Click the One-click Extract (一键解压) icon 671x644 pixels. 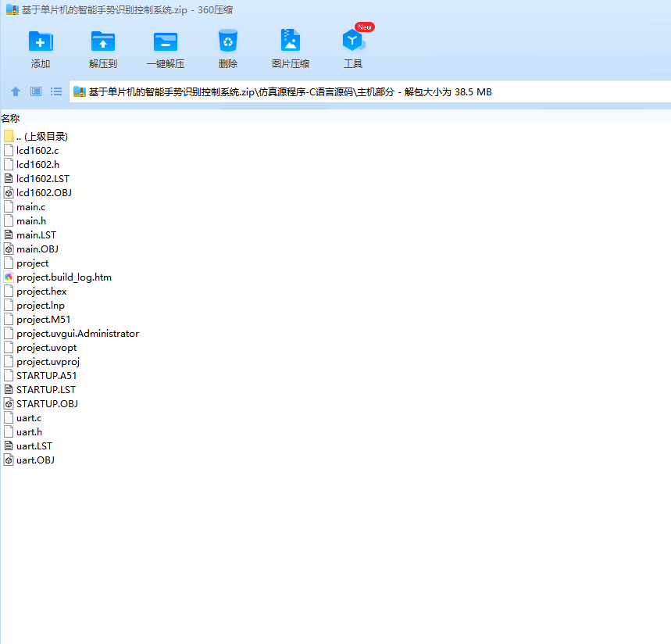coord(165,41)
